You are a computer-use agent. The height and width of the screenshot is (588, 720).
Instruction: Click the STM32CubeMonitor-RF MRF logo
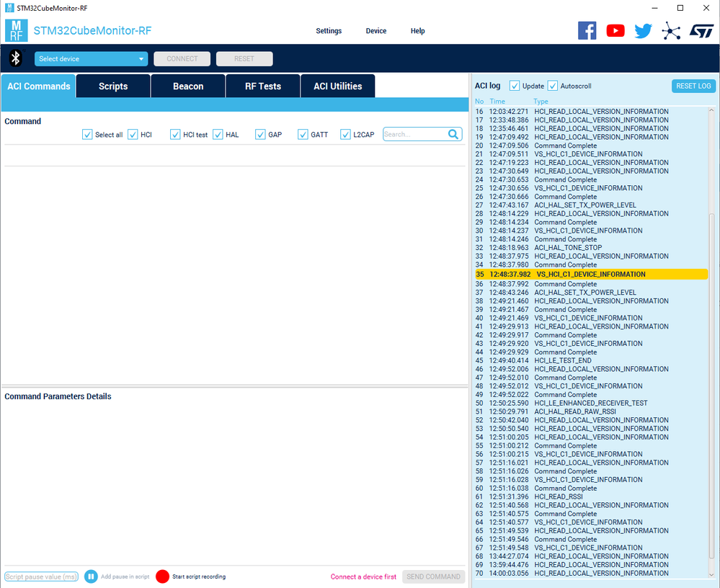pos(16,31)
